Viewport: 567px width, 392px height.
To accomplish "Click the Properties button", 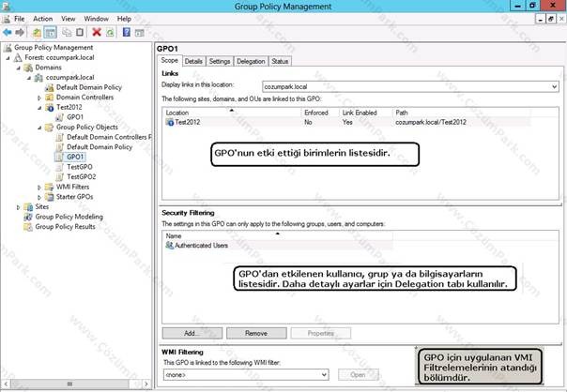I will pos(321,333).
